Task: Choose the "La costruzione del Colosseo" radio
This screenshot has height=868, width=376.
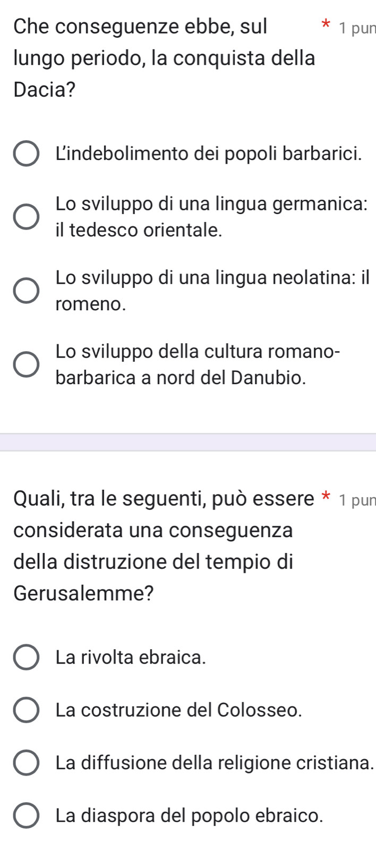Action: pyautogui.click(x=26, y=710)
